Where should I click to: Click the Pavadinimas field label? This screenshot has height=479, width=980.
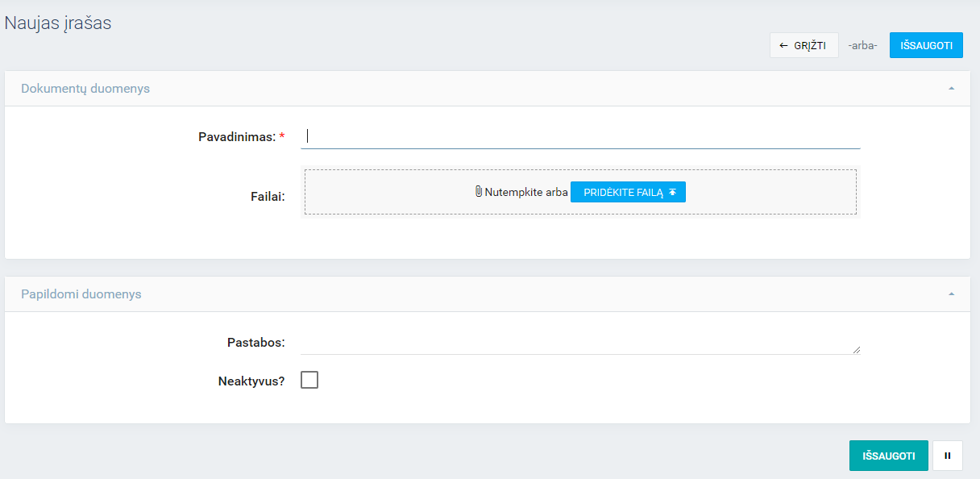coord(236,137)
